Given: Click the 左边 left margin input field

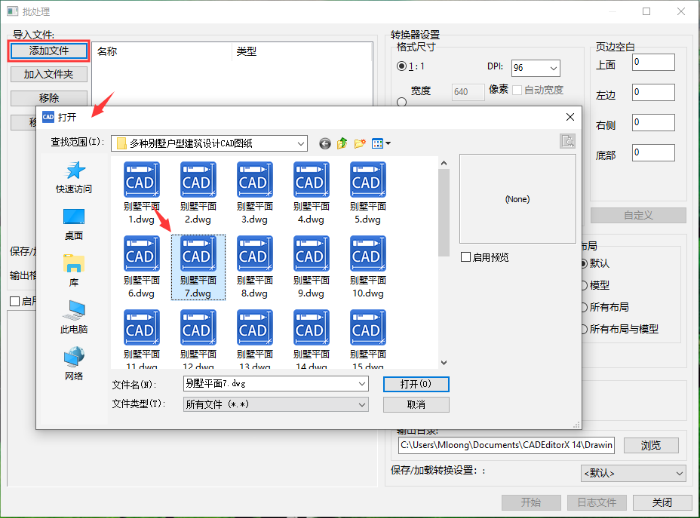Looking at the screenshot, I should coord(653,92).
